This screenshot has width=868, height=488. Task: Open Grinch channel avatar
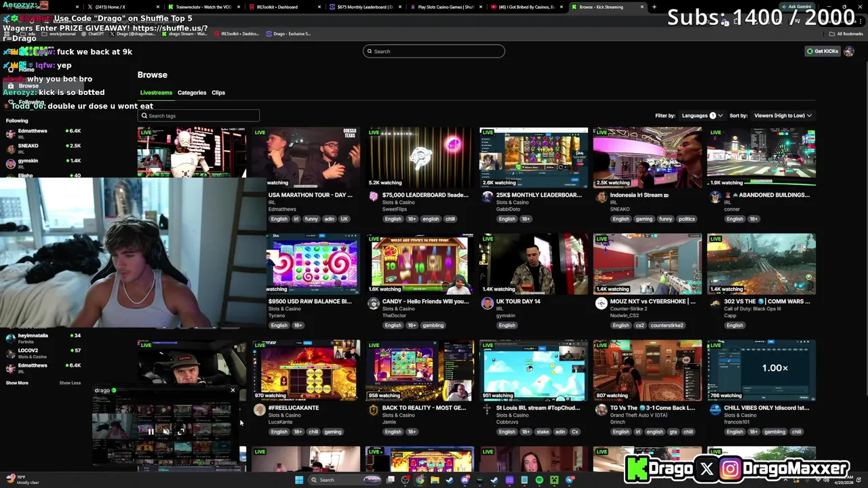point(601,409)
